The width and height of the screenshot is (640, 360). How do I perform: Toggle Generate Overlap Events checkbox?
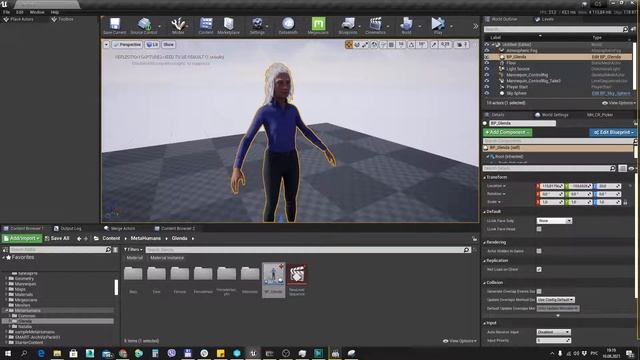tap(539, 291)
